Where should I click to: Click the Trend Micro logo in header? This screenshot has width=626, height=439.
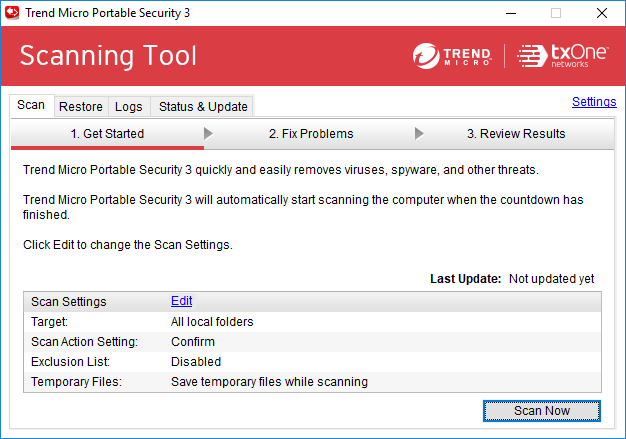click(451, 56)
